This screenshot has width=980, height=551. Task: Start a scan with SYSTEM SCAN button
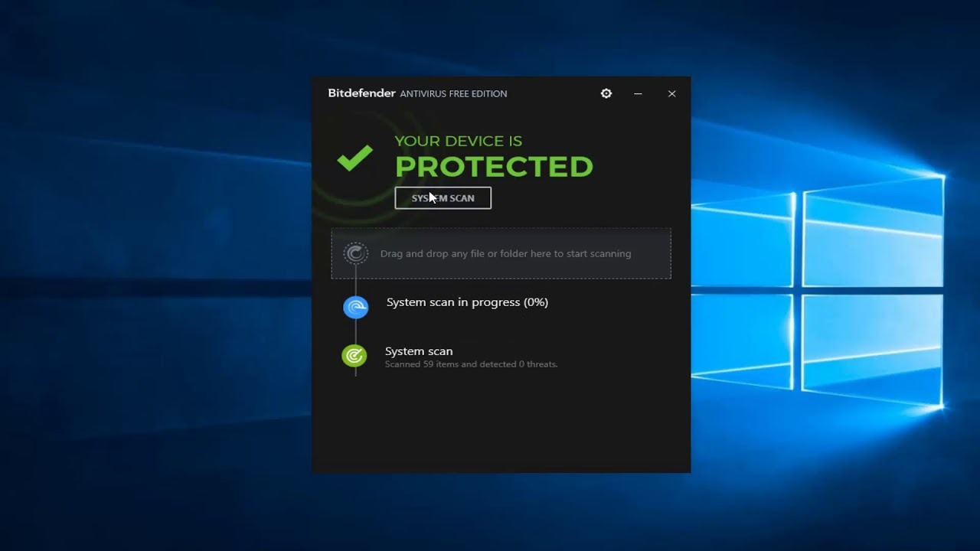(x=443, y=198)
